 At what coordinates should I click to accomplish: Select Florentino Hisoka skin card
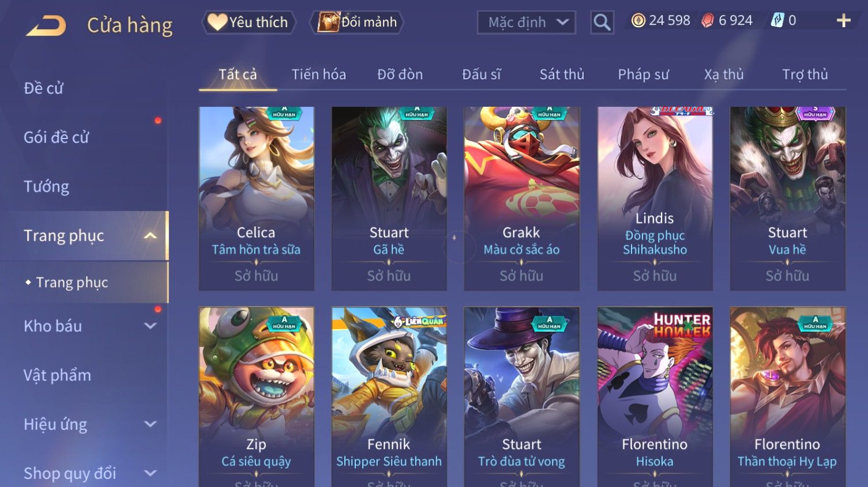655,397
